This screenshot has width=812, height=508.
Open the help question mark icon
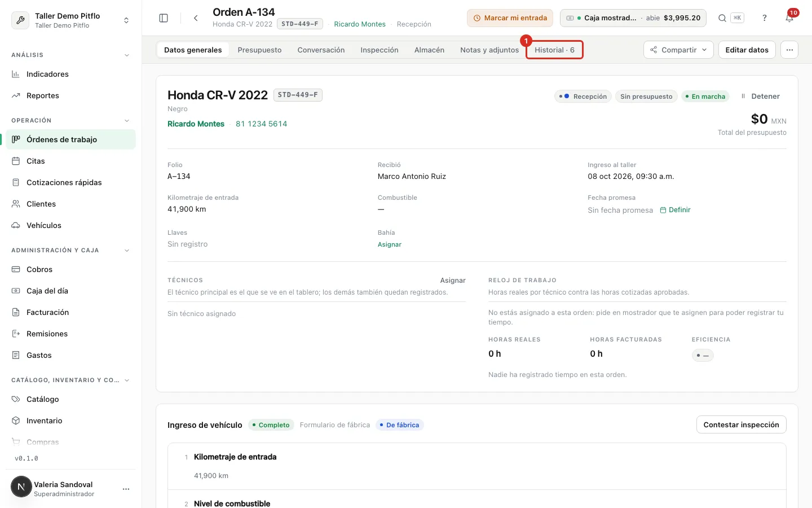coord(765,18)
